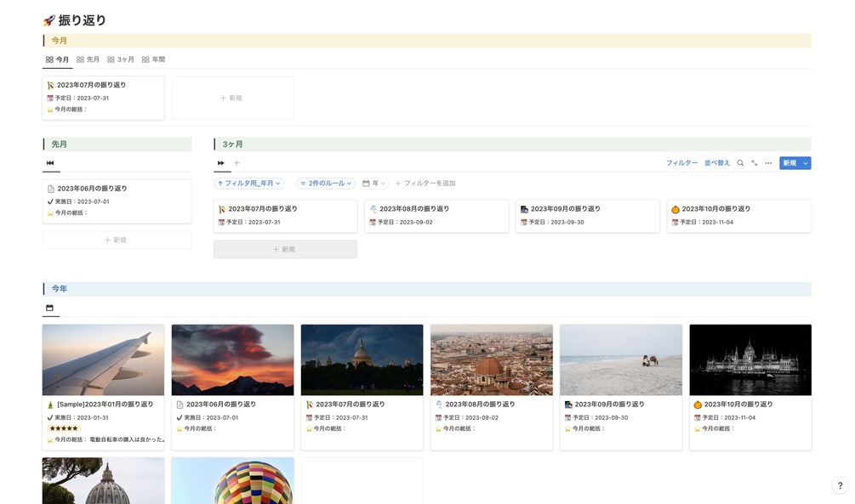Click the 今年 section heading
The width and height of the screenshot is (855, 504).
coord(59,289)
